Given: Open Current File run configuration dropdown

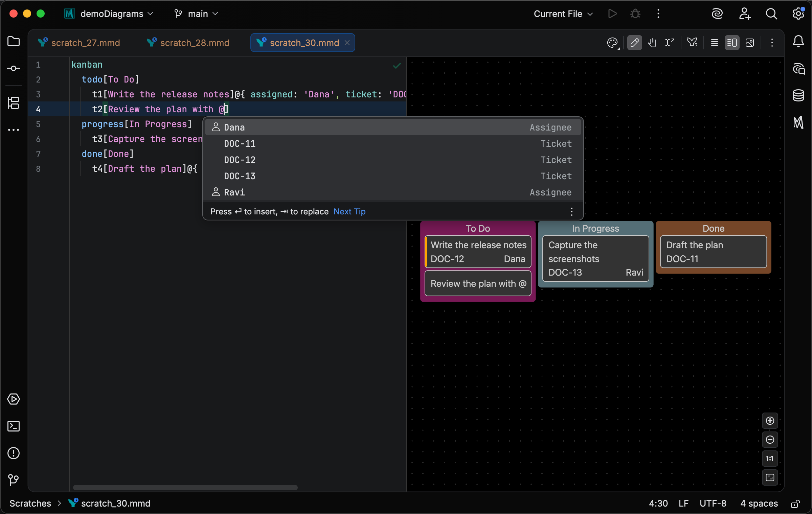Looking at the screenshot, I should (x=563, y=14).
